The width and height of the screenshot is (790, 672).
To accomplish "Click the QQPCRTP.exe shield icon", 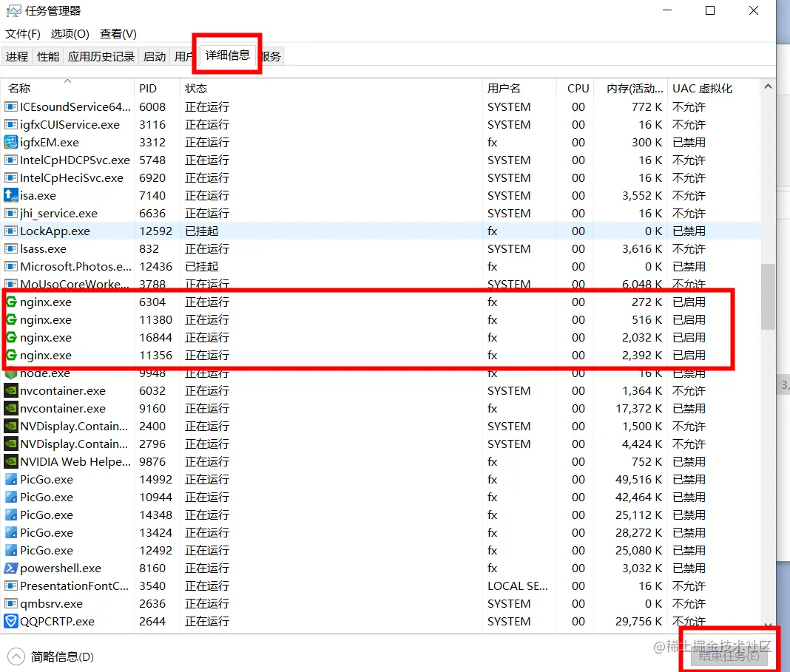I will [x=10, y=621].
